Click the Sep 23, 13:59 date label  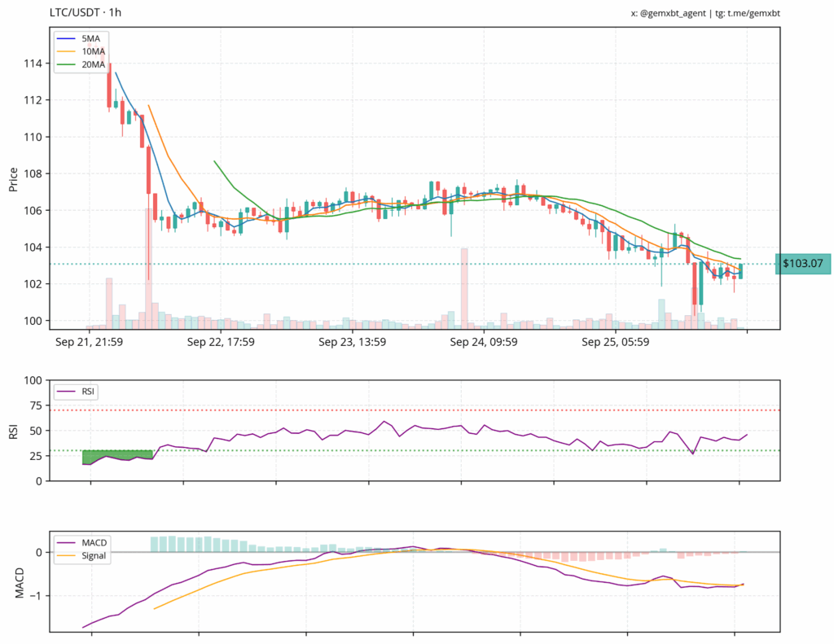tap(352, 342)
